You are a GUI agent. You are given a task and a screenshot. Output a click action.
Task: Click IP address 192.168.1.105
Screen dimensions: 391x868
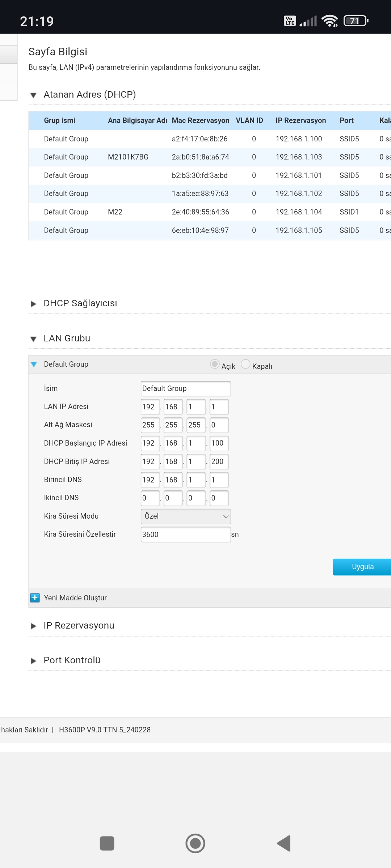click(x=299, y=230)
